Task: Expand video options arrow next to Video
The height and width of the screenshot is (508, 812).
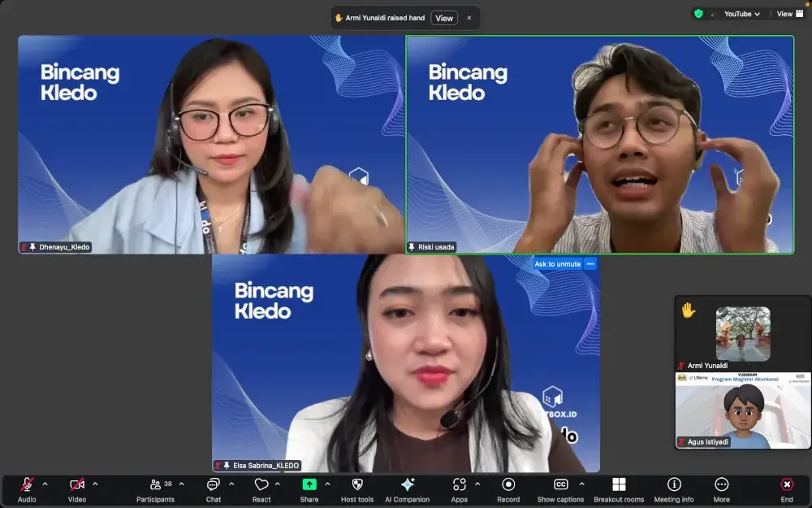Action: [95, 484]
